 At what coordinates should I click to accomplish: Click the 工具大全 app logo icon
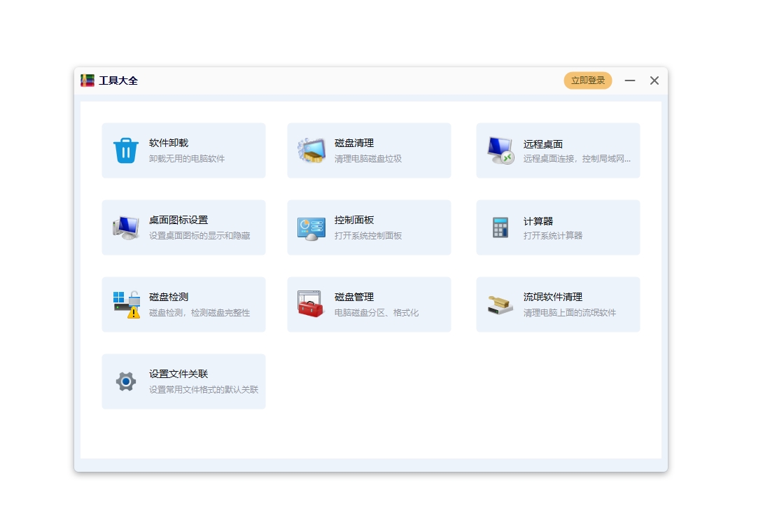point(87,80)
